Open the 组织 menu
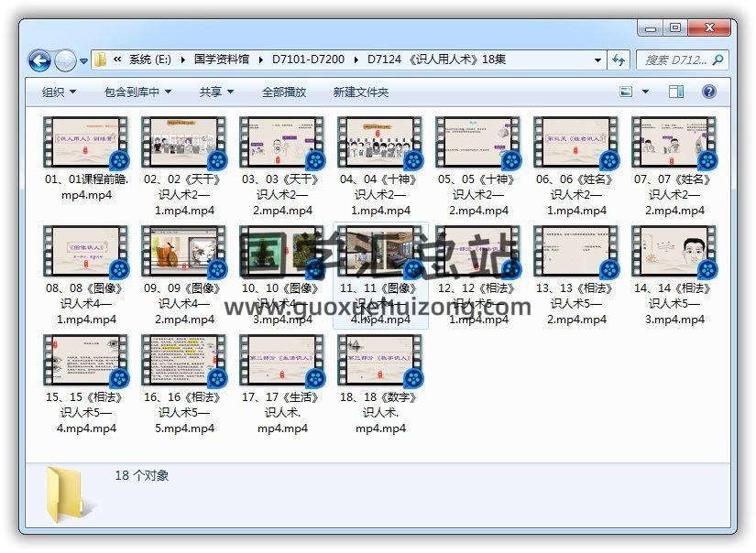This screenshot has width=756, height=553. pos(59,92)
